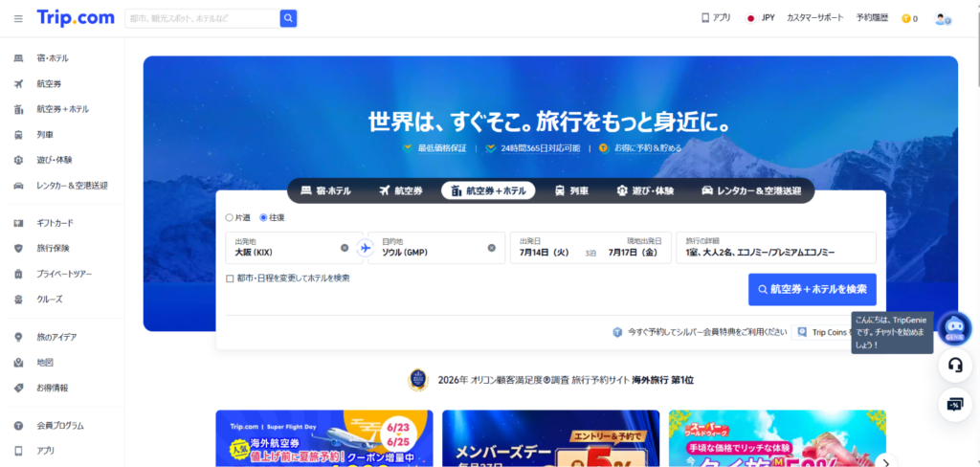Switch to the 遊び・体験 search tab

(645, 190)
